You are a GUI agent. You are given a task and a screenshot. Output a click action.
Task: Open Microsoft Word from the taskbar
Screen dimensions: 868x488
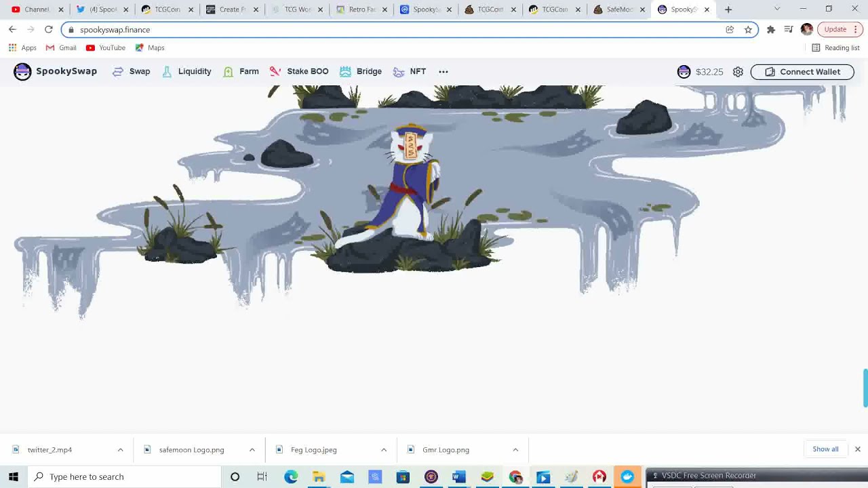click(x=459, y=476)
